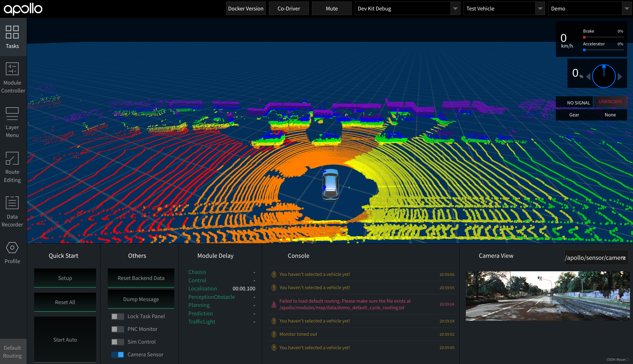Select the Default Routing sidebar item
Image resolution: width=633 pixels, height=364 pixels.
(x=13, y=352)
